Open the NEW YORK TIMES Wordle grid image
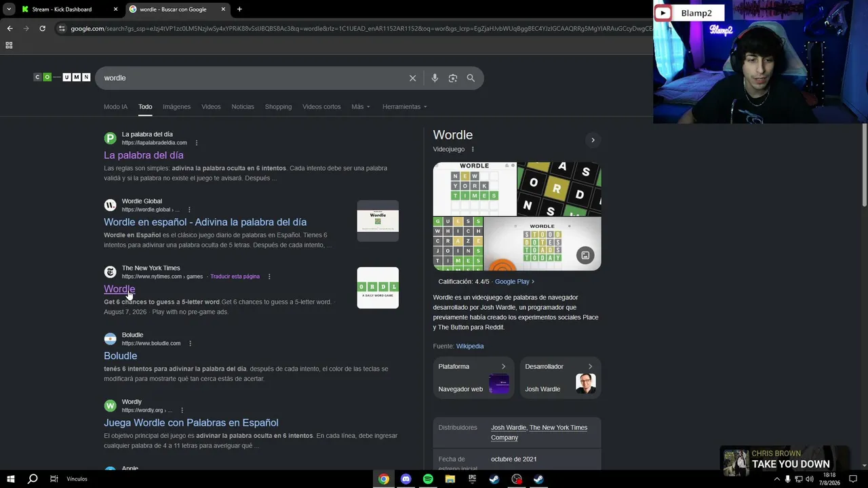868x488 pixels. 475,189
